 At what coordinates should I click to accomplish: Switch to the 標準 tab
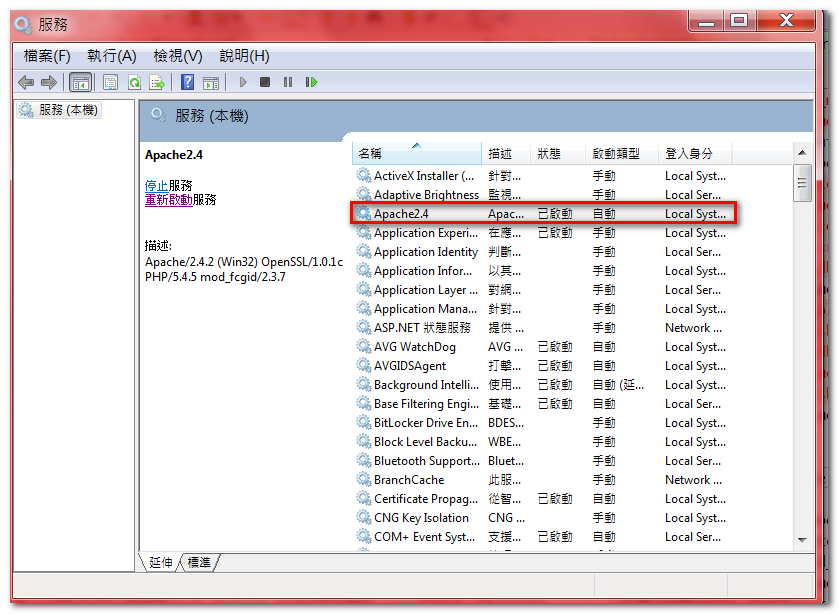[x=199, y=562]
